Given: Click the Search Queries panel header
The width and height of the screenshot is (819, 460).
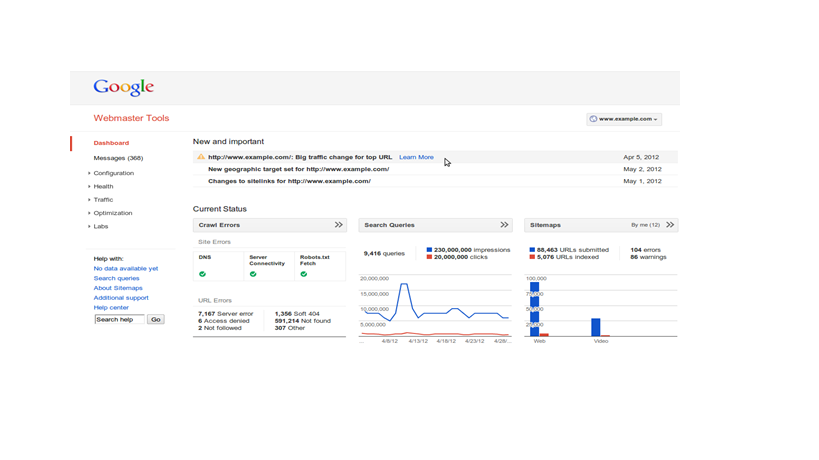Looking at the screenshot, I should [435, 225].
